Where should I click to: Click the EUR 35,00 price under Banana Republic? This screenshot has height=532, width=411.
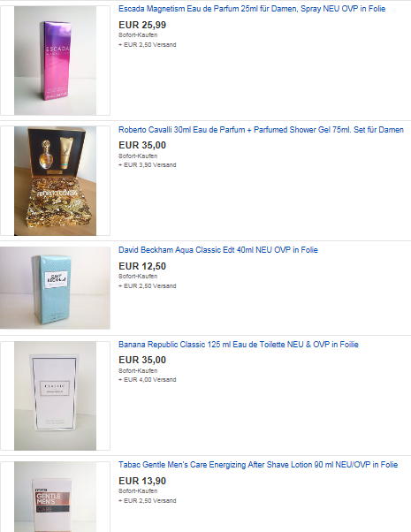point(142,360)
